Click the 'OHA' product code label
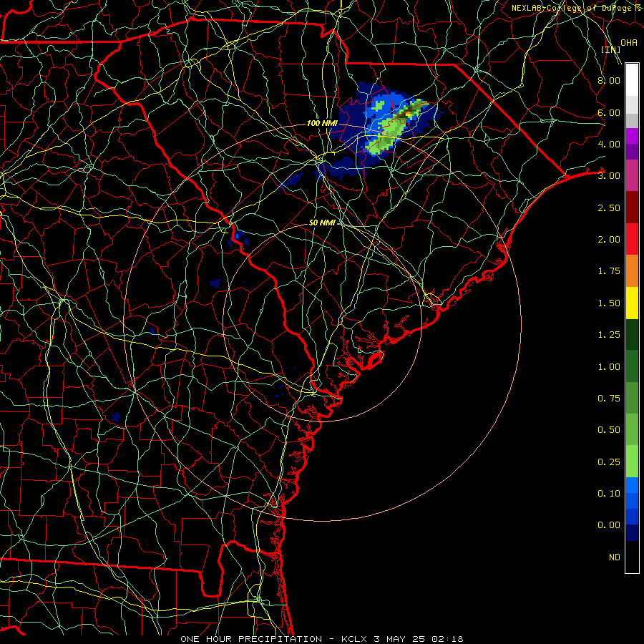The width and height of the screenshot is (644, 644). click(x=629, y=43)
